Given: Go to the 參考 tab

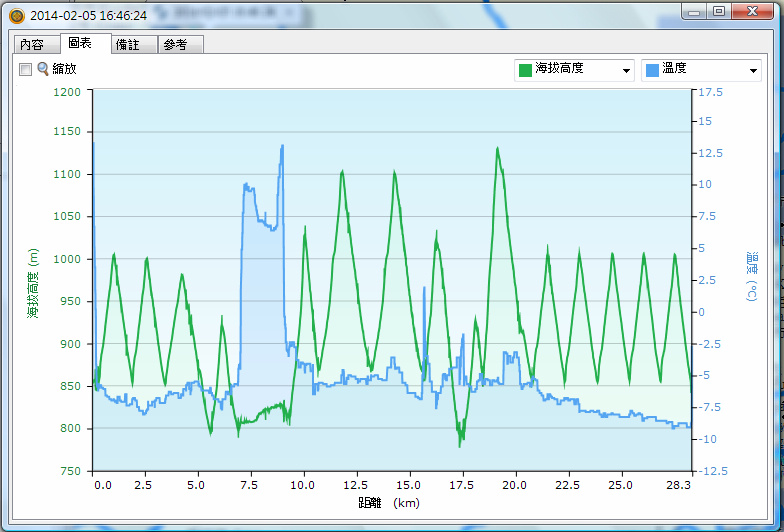Looking at the screenshot, I should tap(175, 45).
